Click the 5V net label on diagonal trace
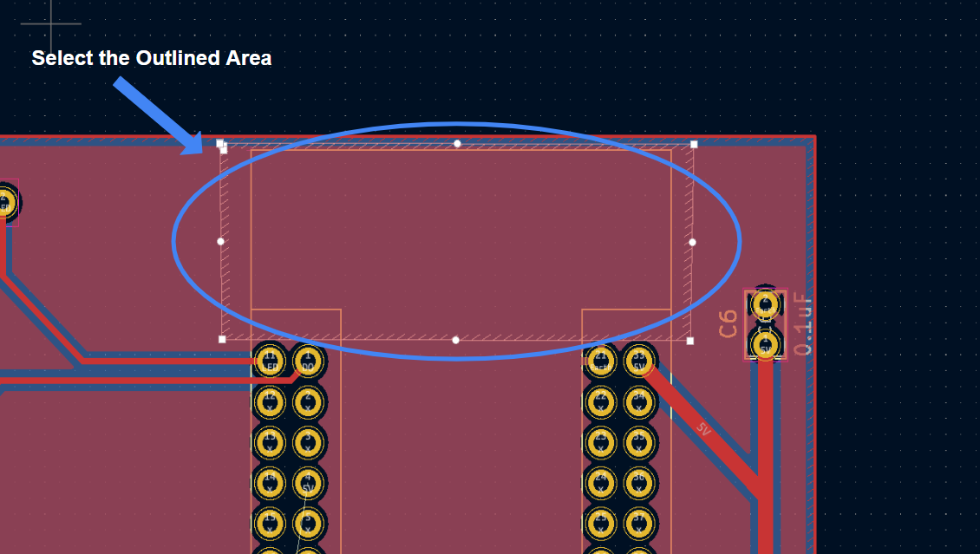Image resolution: width=980 pixels, height=554 pixels. 703,429
